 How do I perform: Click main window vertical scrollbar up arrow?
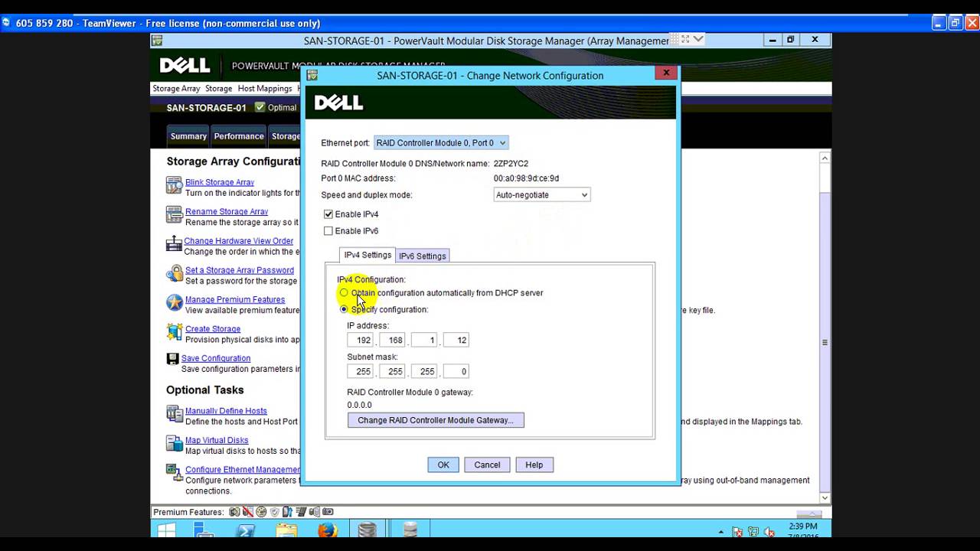[x=825, y=158]
